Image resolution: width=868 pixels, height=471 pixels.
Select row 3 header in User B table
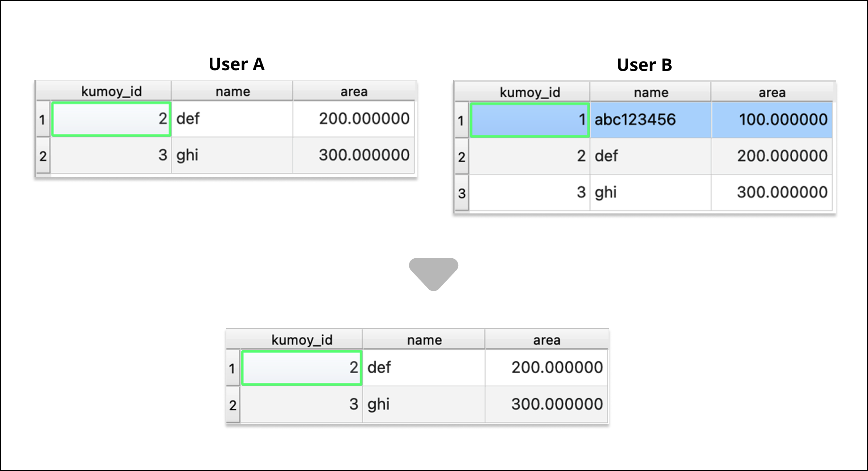(x=461, y=193)
